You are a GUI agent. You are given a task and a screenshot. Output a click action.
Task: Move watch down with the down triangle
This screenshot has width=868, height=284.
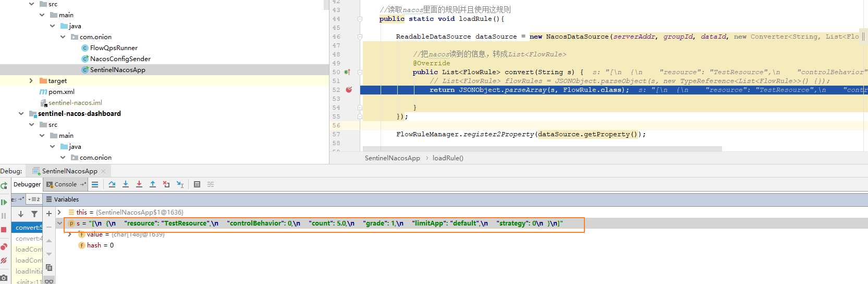pyautogui.click(x=49, y=254)
